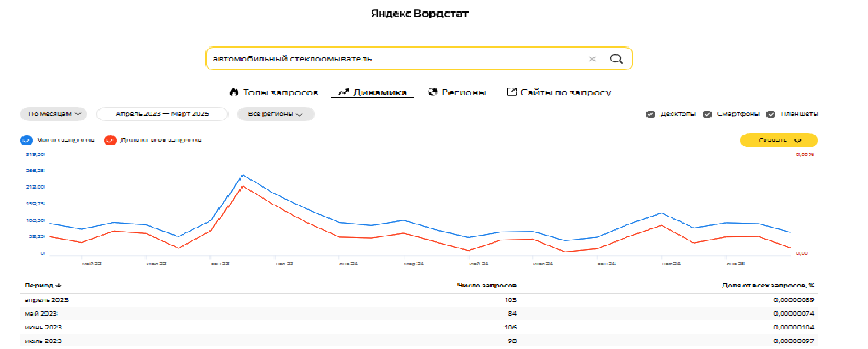Click the Яндекс Вордстат logo title
868x349 pixels.
pyautogui.click(x=419, y=14)
